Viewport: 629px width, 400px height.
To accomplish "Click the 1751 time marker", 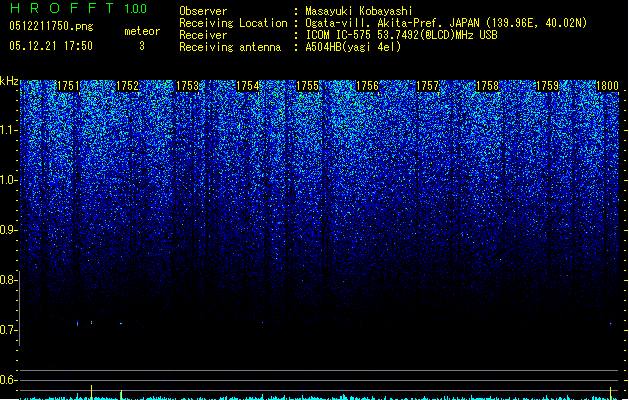I will 69,86.
